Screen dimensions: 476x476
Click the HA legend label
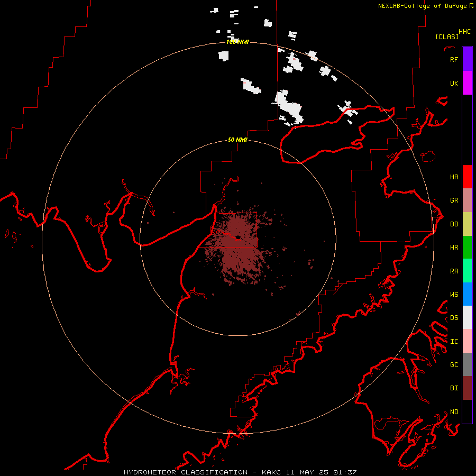click(454, 177)
